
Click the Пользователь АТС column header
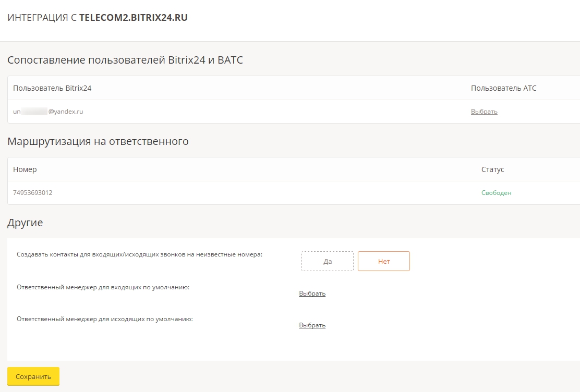click(x=504, y=88)
